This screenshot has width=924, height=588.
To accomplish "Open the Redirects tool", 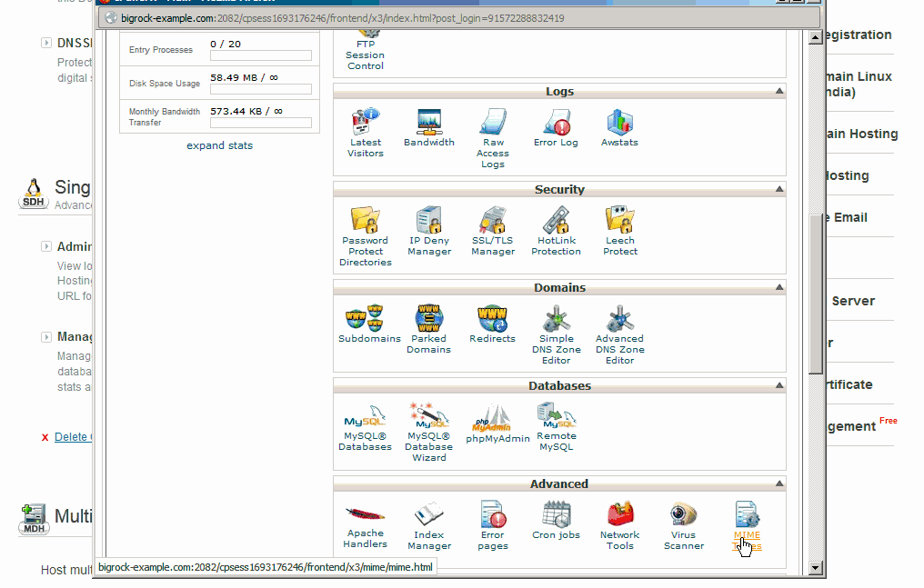I will click(492, 323).
